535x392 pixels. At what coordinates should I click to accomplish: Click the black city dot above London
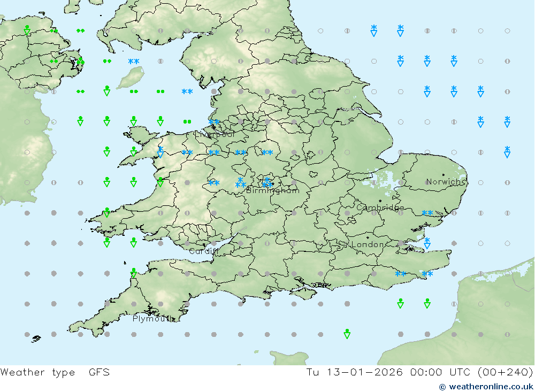tap(368, 237)
